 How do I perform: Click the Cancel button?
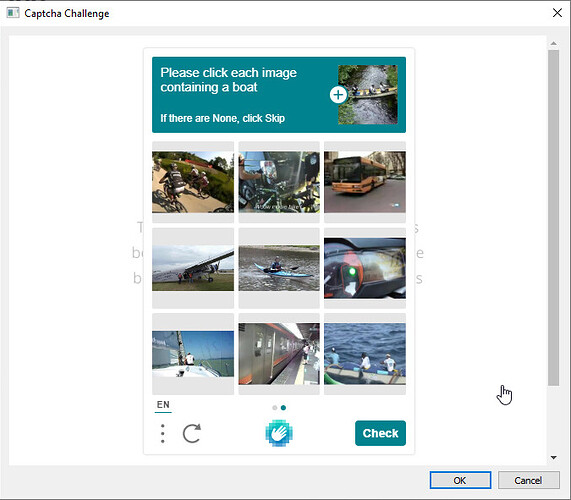point(528,480)
